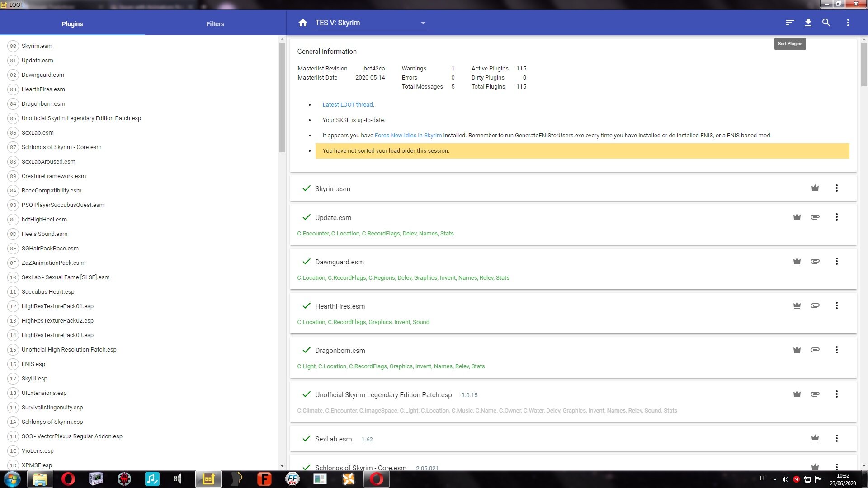Open the search icon in the header
Image resolution: width=868 pixels, height=488 pixels.
(x=826, y=23)
